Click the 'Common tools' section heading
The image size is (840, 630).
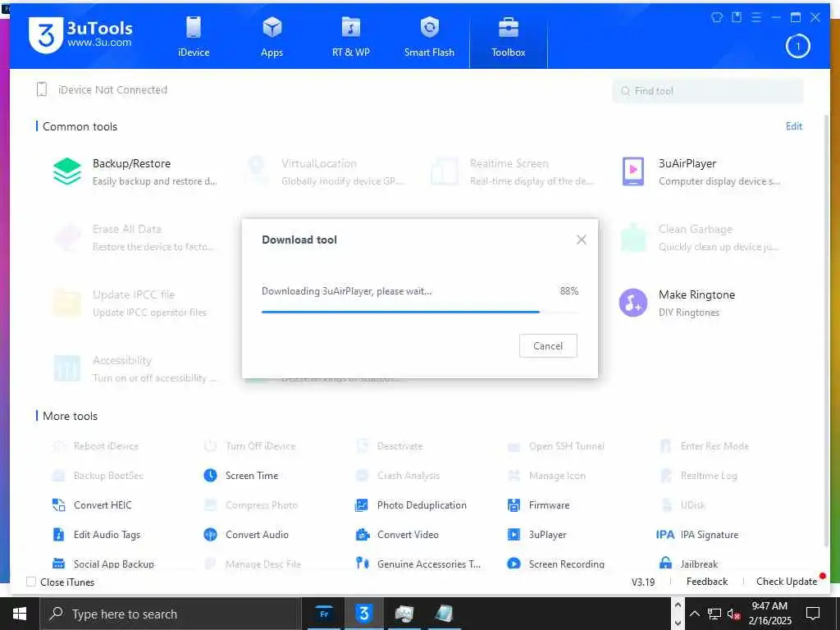point(80,126)
